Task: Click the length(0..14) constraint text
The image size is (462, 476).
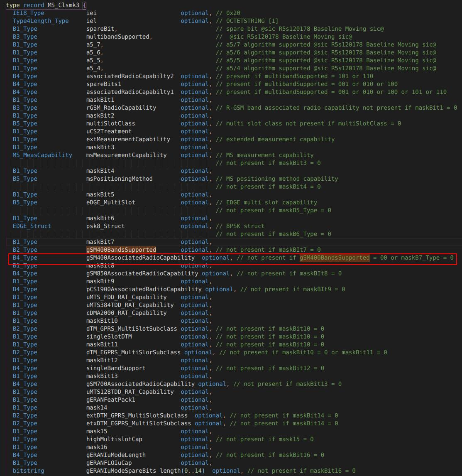Action: [x=182, y=471]
